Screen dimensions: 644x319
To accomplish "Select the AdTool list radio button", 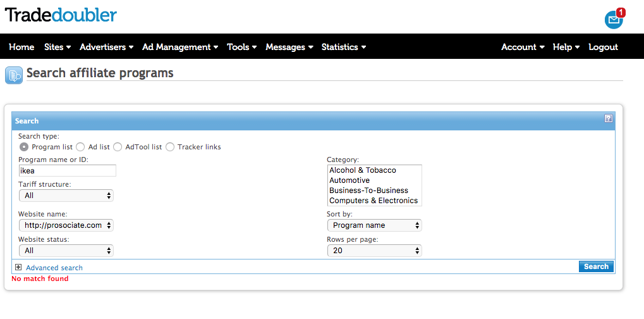I will [x=118, y=147].
